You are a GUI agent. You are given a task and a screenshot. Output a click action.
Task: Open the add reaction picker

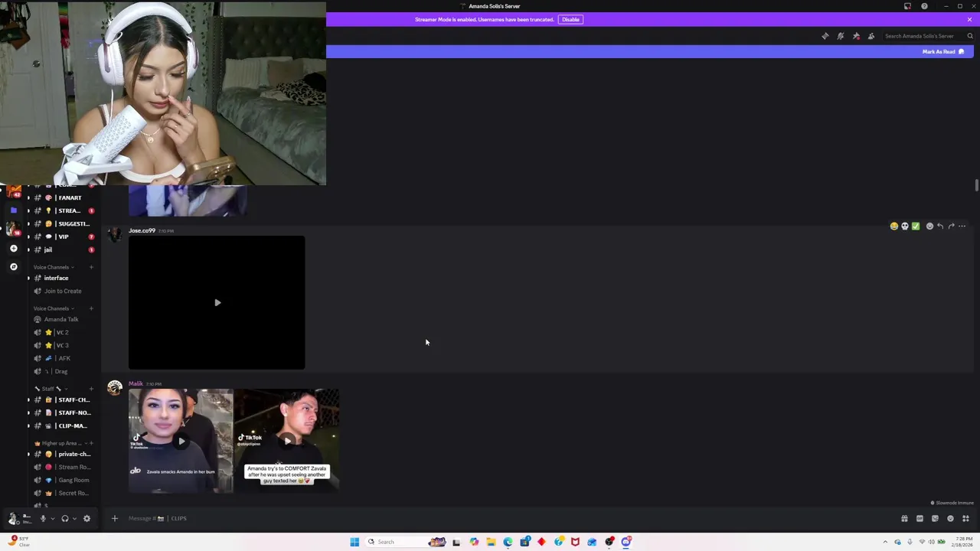(929, 226)
